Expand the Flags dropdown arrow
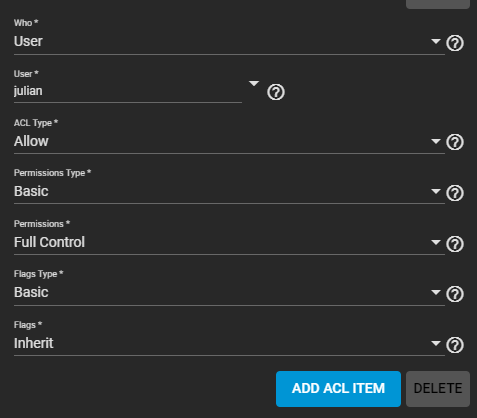 point(436,343)
